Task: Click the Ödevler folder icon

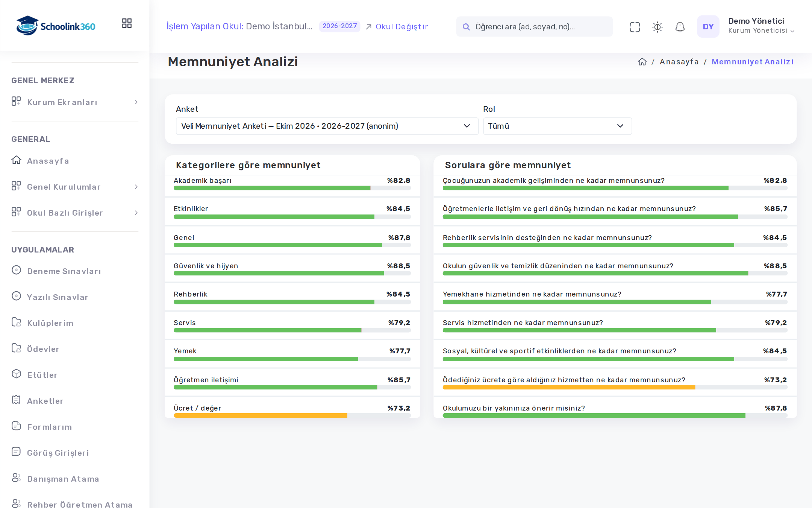Action: coord(16,348)
